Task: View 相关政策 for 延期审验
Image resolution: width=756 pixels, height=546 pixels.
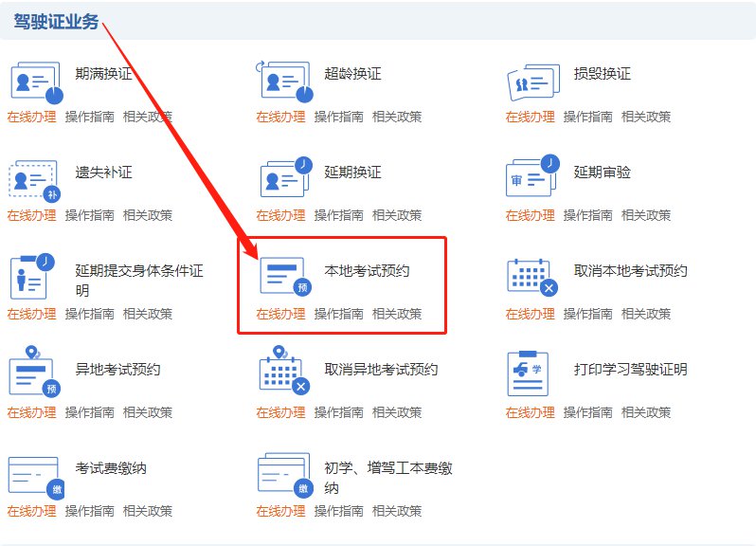Action: click(x=646, y=215)
